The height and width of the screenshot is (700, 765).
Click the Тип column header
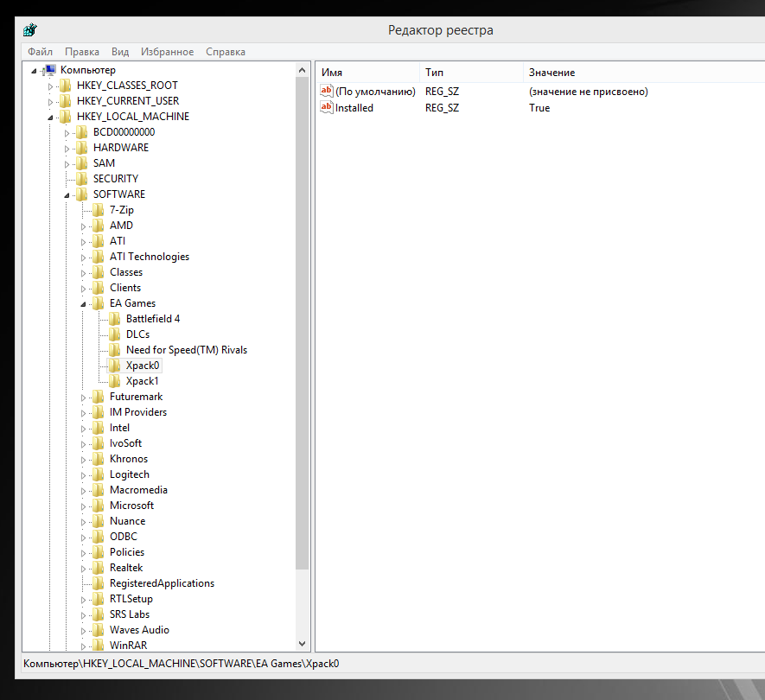click(471, 73)
